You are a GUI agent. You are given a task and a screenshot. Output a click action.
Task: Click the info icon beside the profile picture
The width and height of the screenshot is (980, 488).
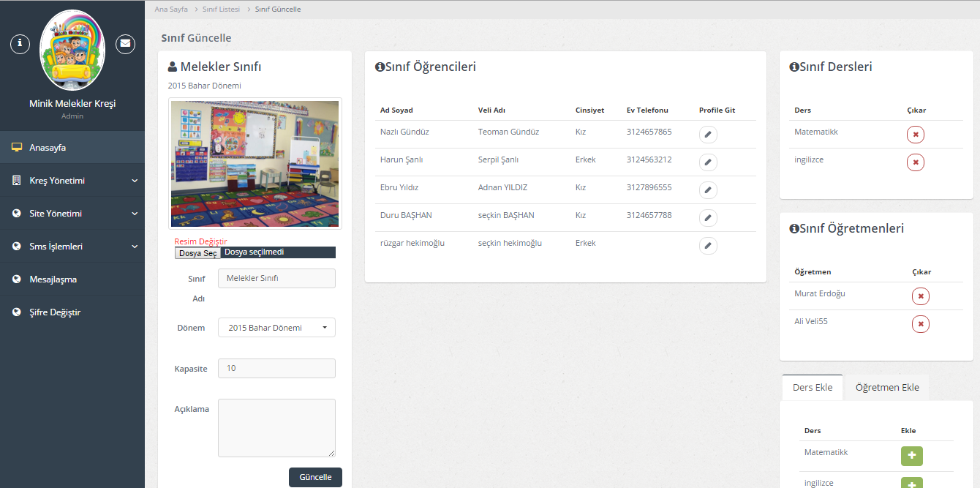coord(20,44)
